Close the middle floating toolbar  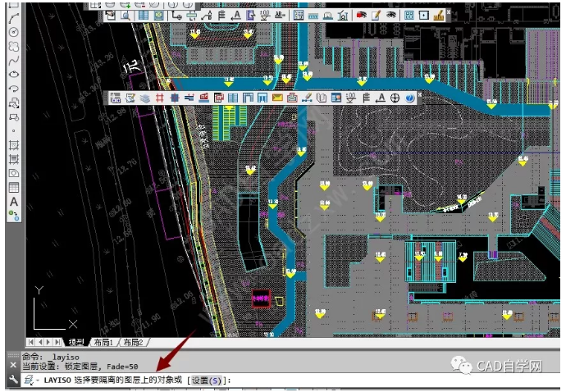point(420,94)
